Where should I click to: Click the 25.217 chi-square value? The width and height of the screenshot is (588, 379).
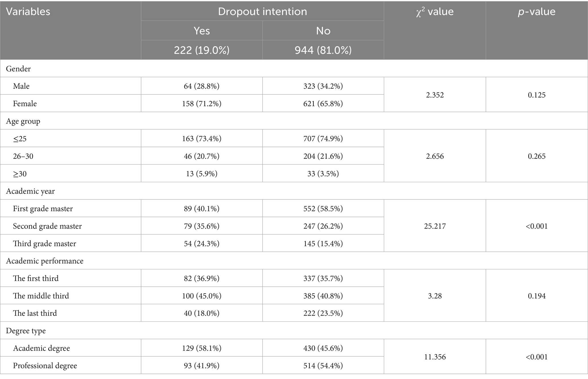(x=435, y=226)
